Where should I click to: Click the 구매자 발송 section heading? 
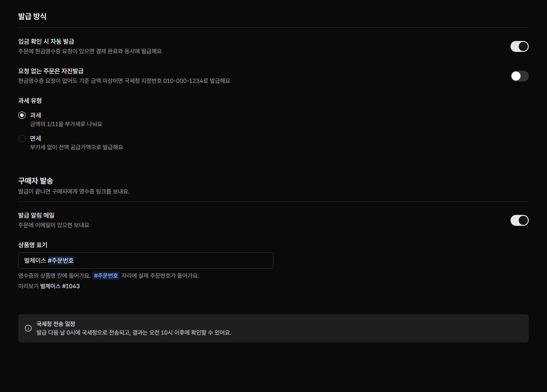pos(36,181)
